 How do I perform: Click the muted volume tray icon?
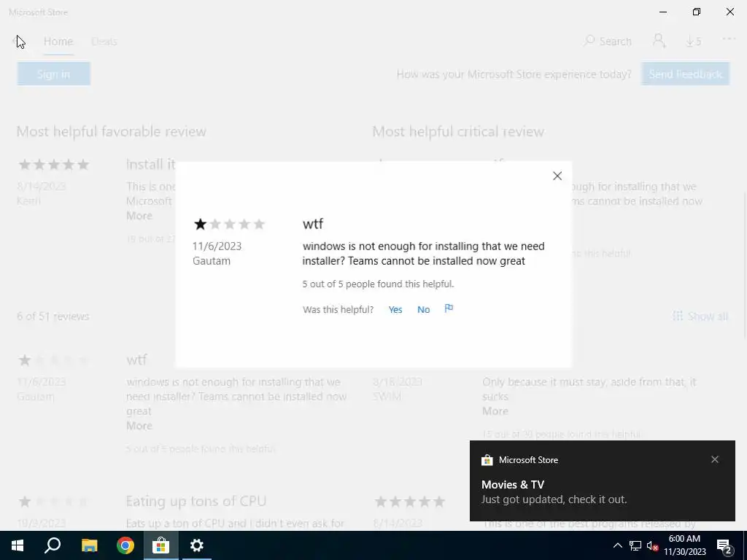tap(652, 545)
